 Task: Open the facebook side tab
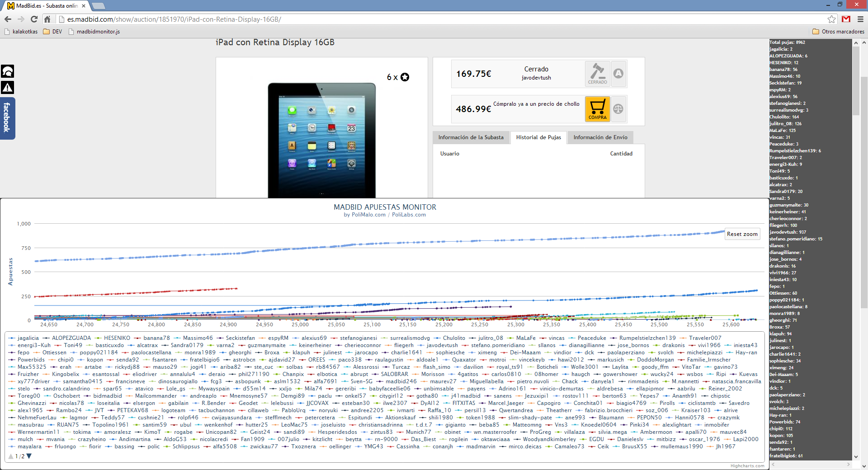[7, 118]
